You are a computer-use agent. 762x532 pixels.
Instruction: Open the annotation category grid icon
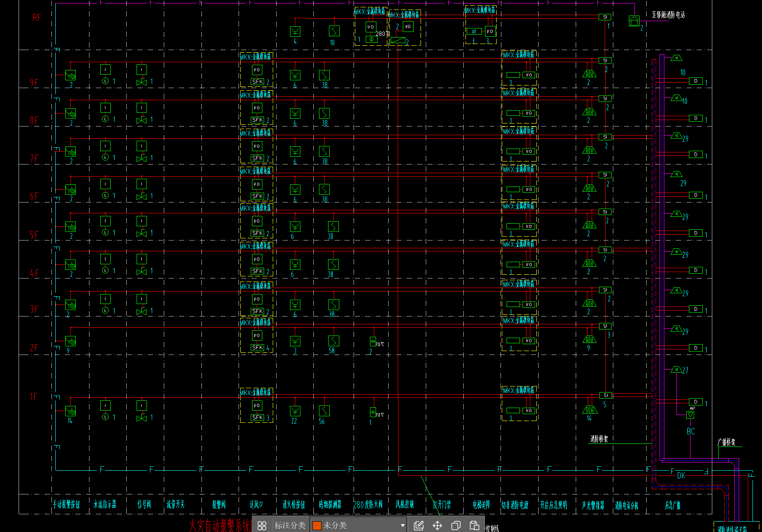click(x=262, y=525)
